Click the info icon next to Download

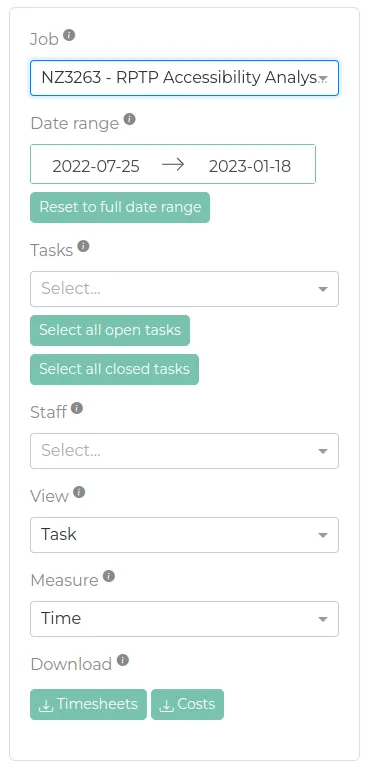click(123, 660)
